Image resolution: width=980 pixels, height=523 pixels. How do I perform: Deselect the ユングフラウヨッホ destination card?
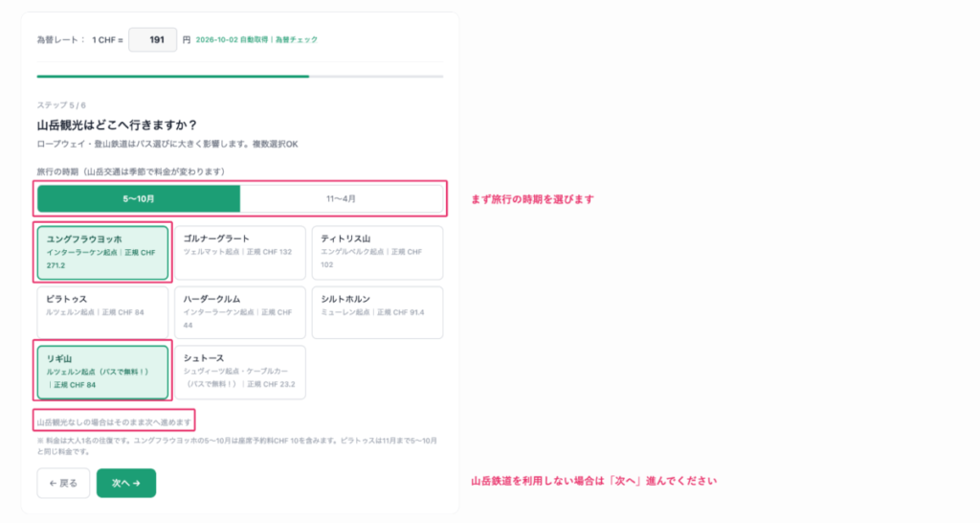pyautogui.click(x=102, y=252)
